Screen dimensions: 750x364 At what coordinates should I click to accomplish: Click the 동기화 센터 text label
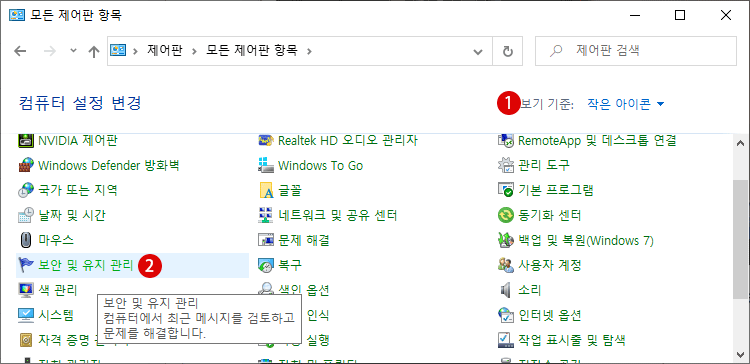click(x=550, y=215)
